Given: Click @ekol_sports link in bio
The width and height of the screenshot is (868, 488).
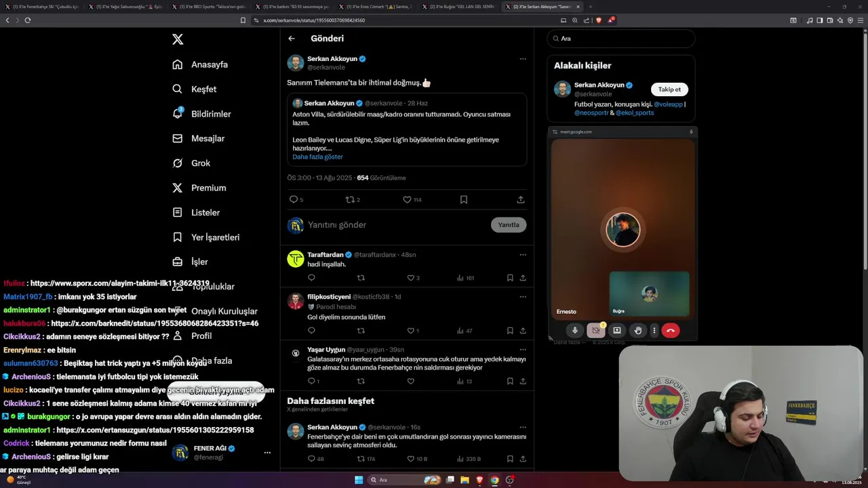Looking at the screenshot, I should tap(635, 113).
